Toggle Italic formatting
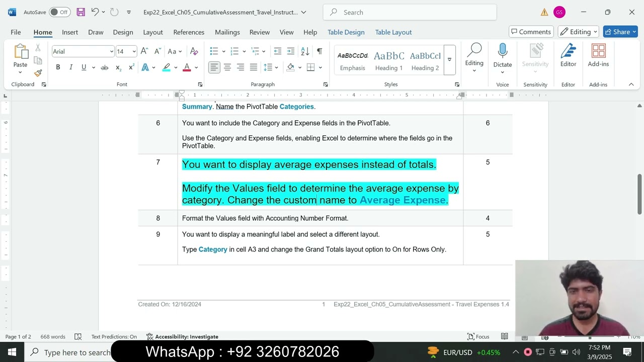644x362 pixels. pos(71,67)
